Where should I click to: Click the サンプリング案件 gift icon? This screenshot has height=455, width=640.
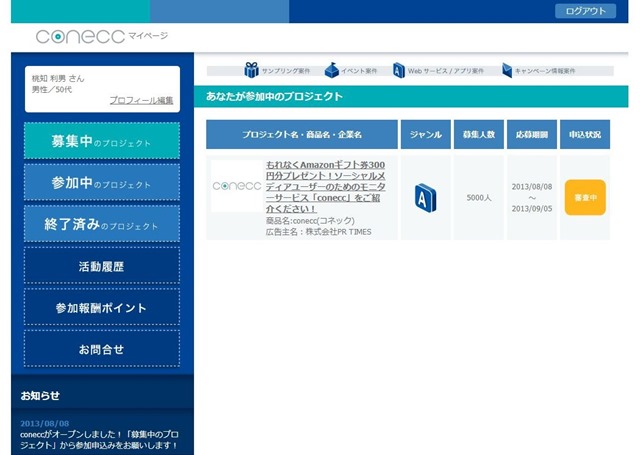click(251, 70)
